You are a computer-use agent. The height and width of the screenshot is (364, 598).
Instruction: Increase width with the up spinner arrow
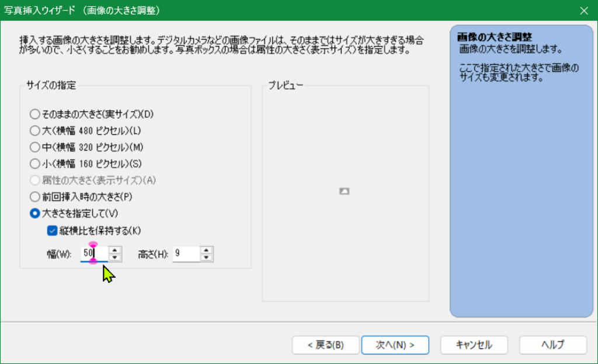[x=116, y=250]
